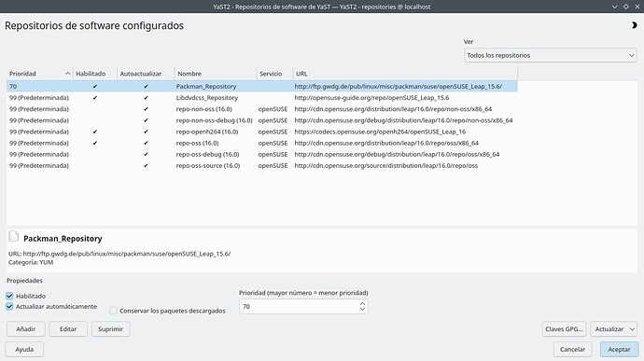
Task: Select repo-non-oss-debug (16.0) in the list
Action: 214,120
